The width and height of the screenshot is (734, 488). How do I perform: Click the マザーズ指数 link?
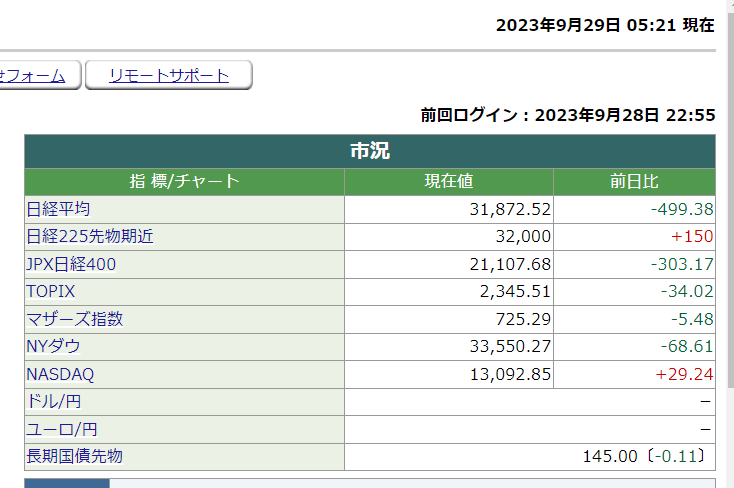tap(75, 320)
